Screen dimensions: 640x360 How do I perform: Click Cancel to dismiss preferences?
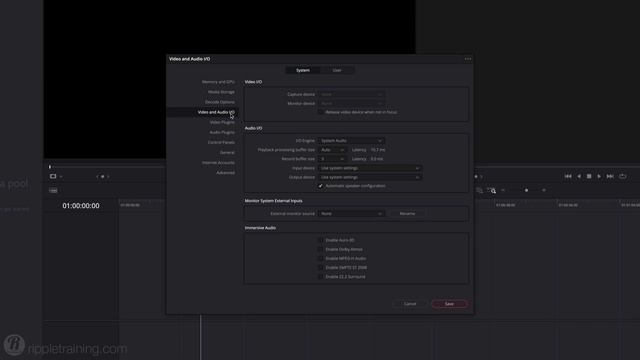(x=410, y=304)
